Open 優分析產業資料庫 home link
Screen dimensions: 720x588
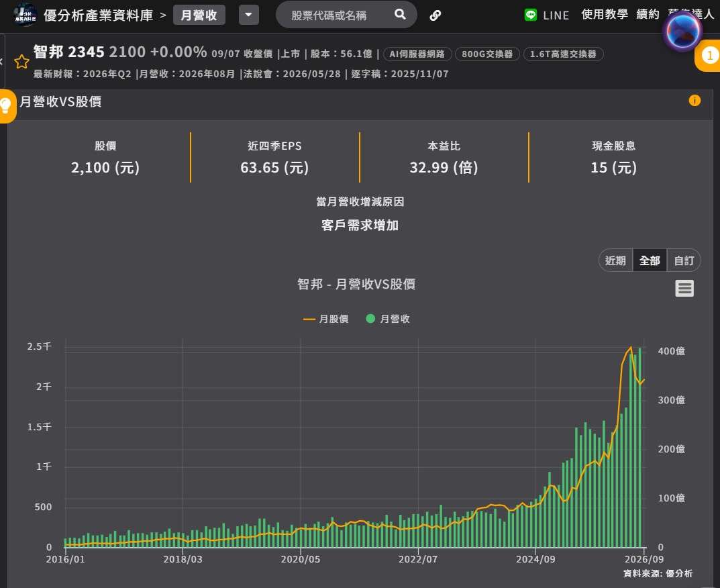pyautogui.click(x=98, y=15)
